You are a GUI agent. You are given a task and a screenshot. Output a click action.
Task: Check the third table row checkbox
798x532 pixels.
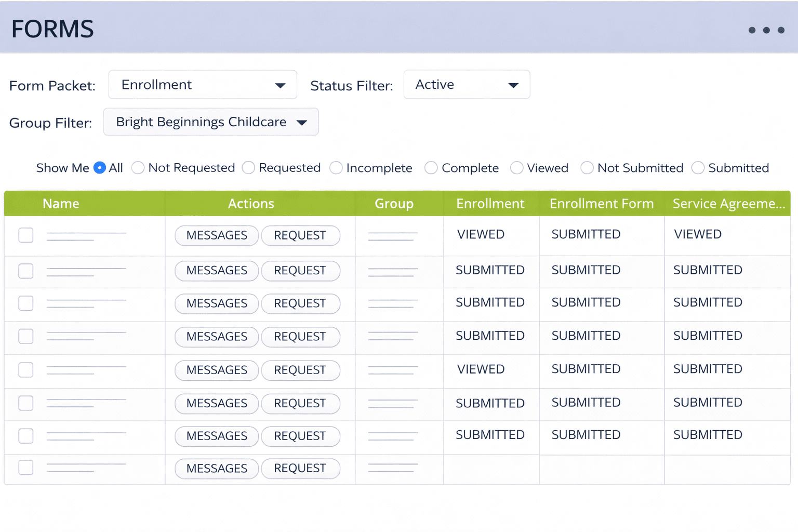(26, 303)
